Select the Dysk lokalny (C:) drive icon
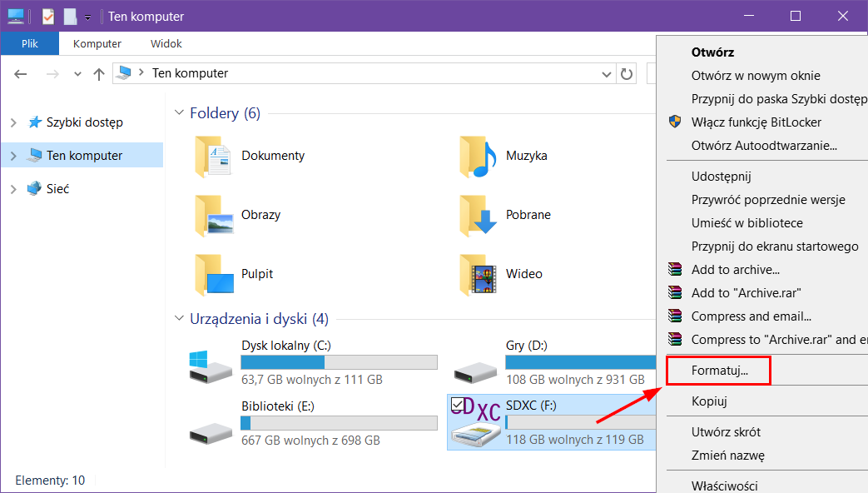Image resolution: width=868 pixels, height=493 pixels. coord(210,366)
